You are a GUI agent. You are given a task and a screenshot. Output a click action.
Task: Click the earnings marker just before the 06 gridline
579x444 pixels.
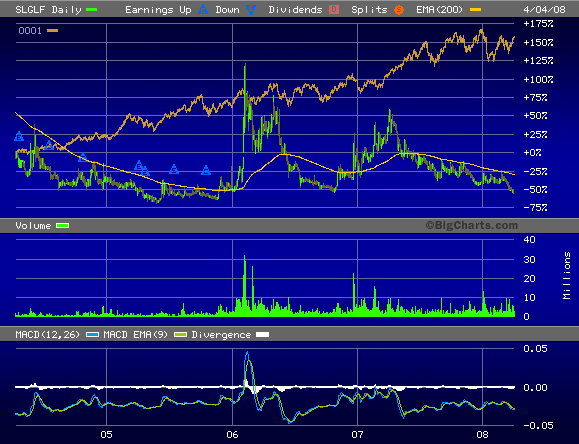(x=206, y=170)
